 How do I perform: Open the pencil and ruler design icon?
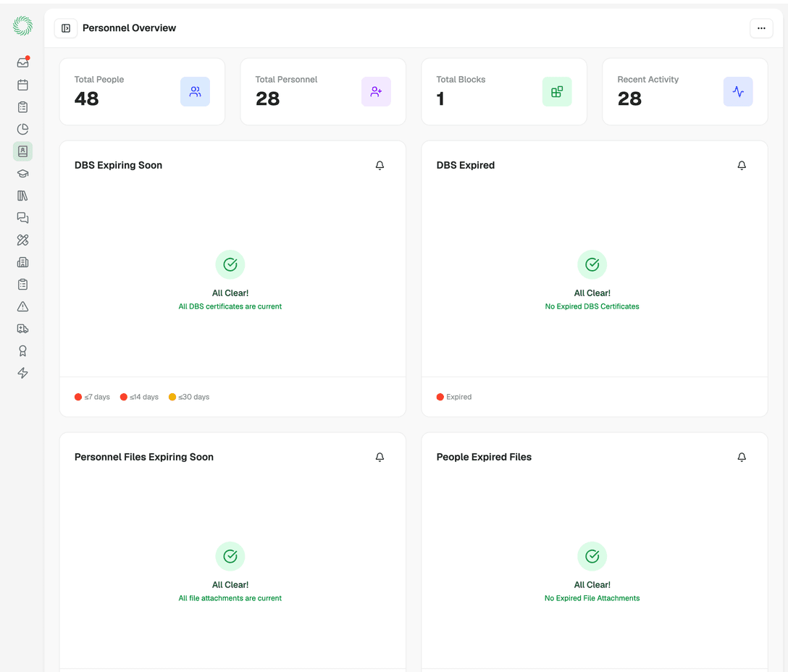tap(22, 240)
